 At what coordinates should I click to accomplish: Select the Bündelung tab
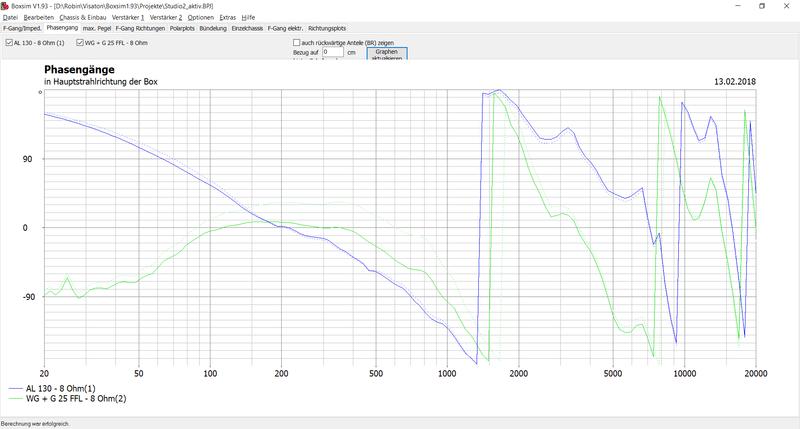tap(212, 29)
